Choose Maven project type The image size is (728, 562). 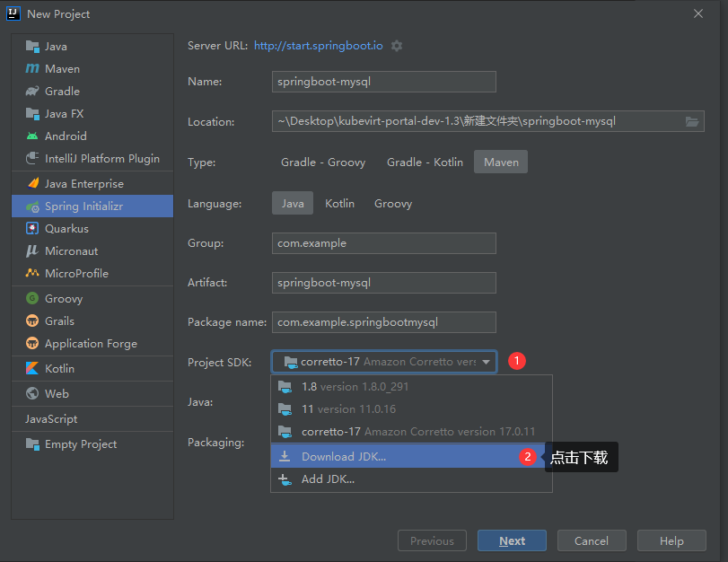click(501, 162)
